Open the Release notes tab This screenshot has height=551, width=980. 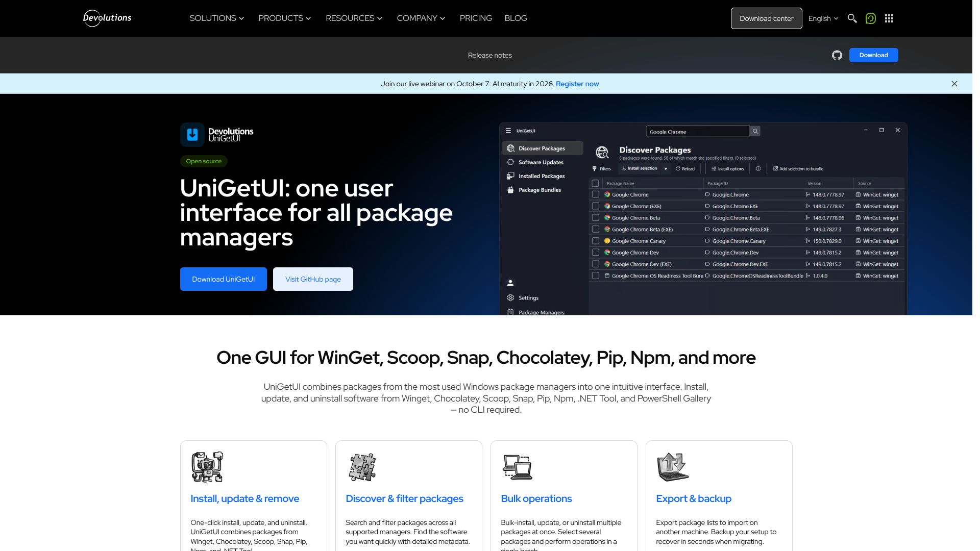[490, 55]
